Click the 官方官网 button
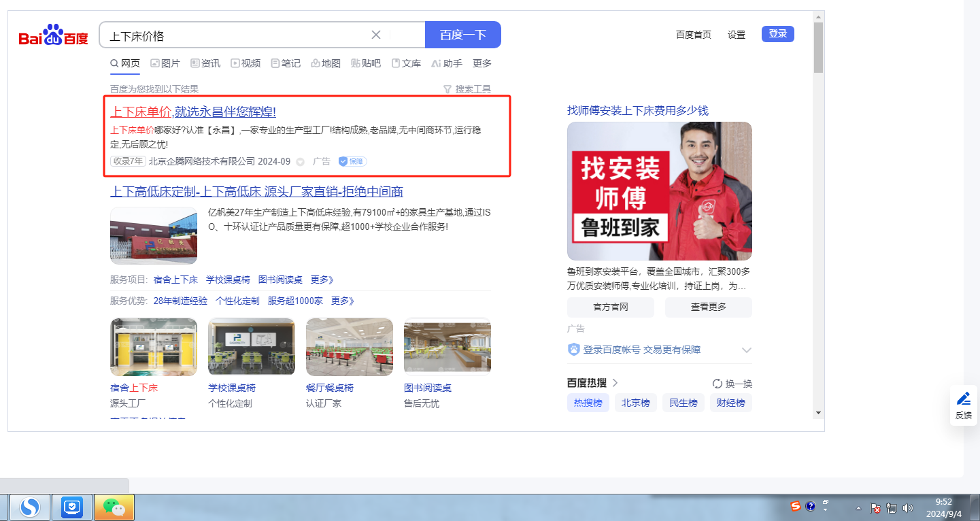 [x=611, y=307]
